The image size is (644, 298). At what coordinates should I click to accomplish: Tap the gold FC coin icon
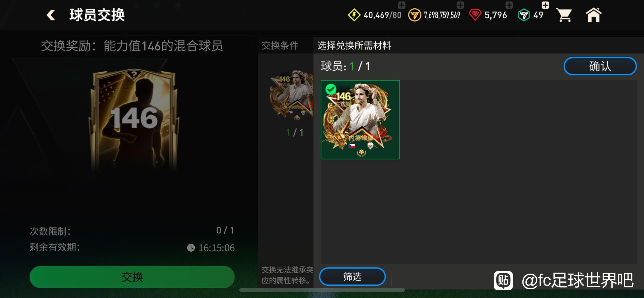[415, 15]
